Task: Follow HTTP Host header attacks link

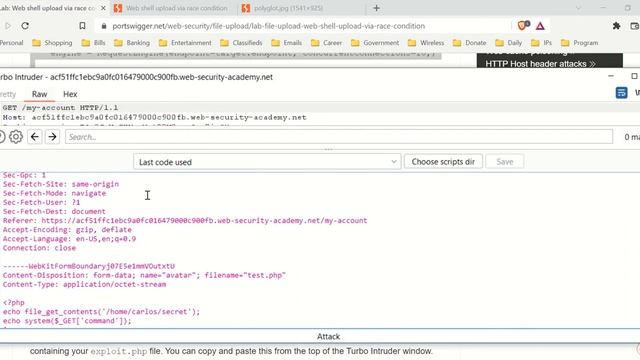Action: tap(540, 64)
